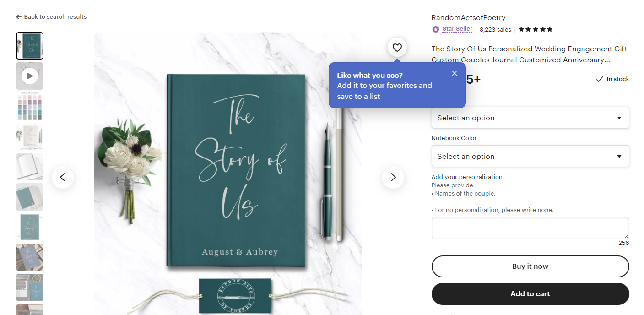Close the 'Like what you see?' tooltip
644x315 pixels.
click(454, 73)
